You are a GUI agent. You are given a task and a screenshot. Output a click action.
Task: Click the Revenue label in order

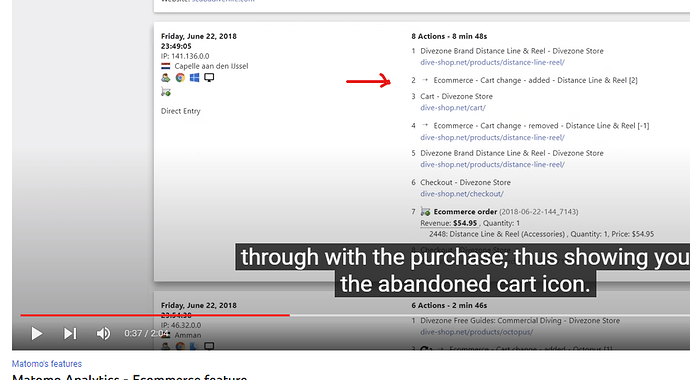[435, 223]
